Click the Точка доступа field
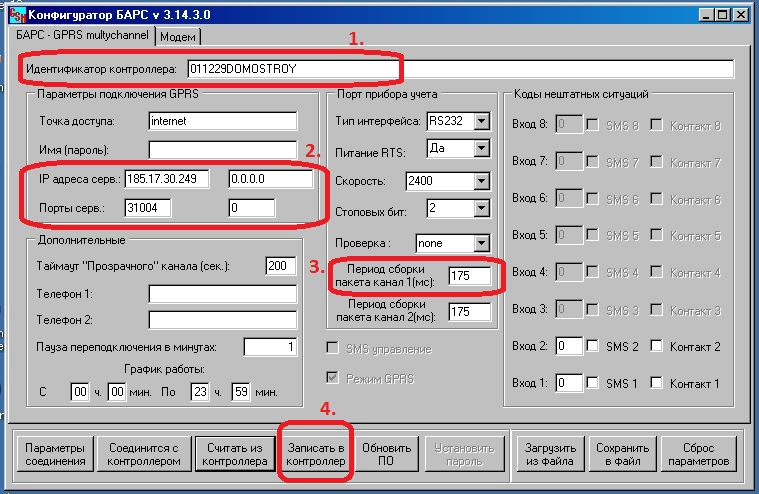 click(x=222, y=121)
